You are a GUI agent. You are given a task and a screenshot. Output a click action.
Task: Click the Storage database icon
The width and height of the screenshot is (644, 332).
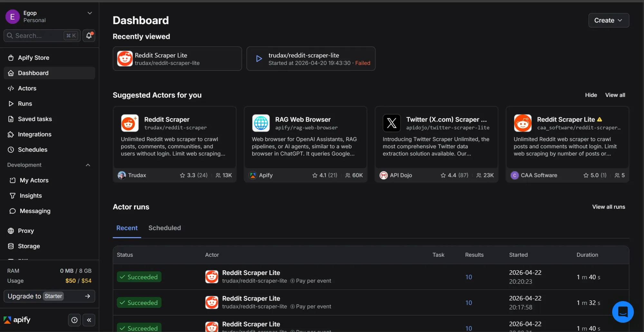(11, 246)
